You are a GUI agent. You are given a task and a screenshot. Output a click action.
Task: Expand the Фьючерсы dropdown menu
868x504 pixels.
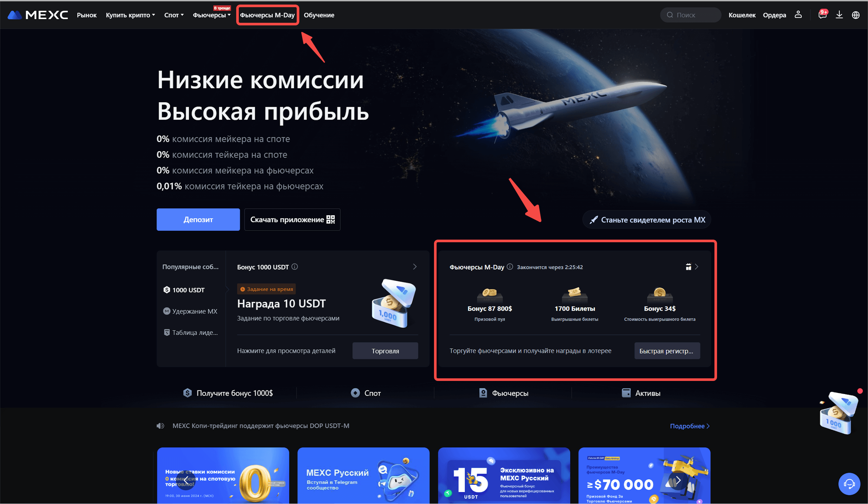point(211,15)
